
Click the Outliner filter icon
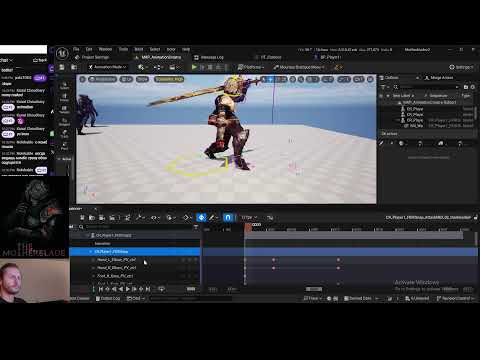pos(383,87)
